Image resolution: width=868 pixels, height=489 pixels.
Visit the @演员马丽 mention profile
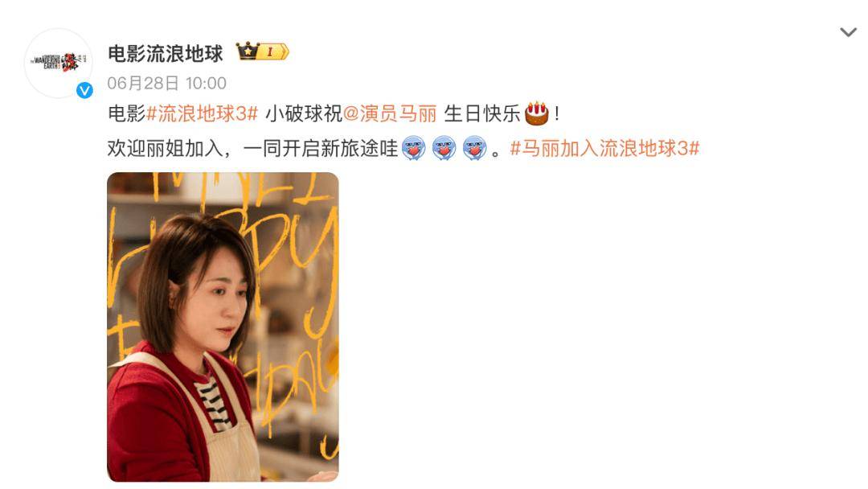[x=391, y=113]
